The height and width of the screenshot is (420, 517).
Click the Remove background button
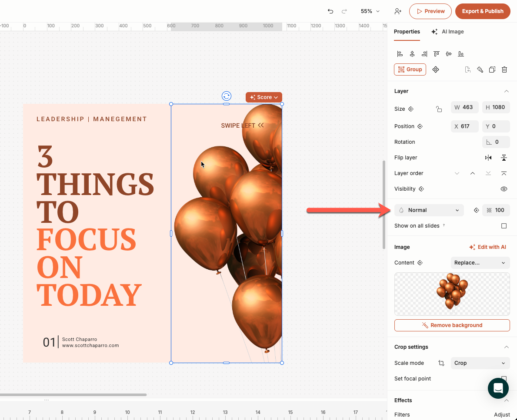point(452,325)
